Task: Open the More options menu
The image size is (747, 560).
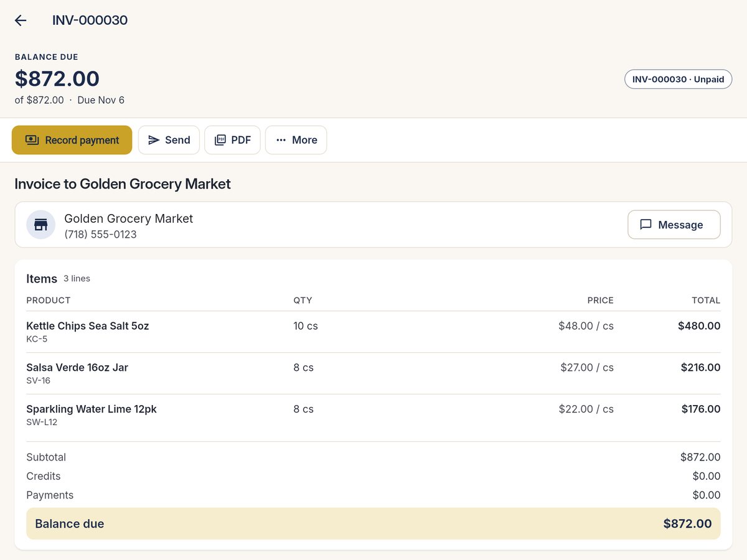Action: [296, 140]
